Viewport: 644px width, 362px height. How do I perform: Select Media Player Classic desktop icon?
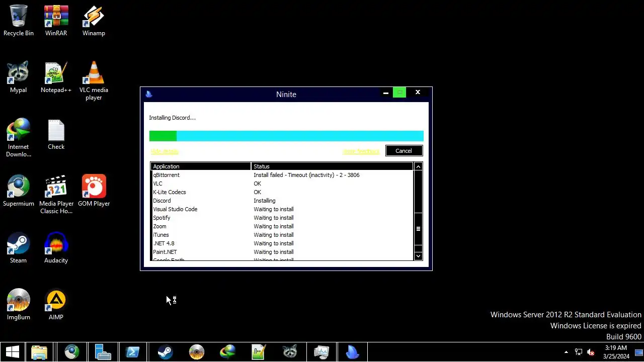(x=56, y=195)
